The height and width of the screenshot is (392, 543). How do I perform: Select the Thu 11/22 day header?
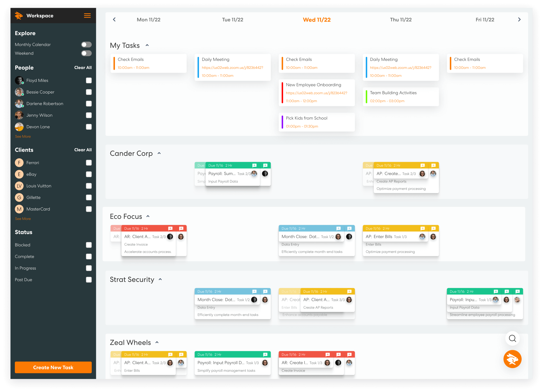[x=401, y=20]
